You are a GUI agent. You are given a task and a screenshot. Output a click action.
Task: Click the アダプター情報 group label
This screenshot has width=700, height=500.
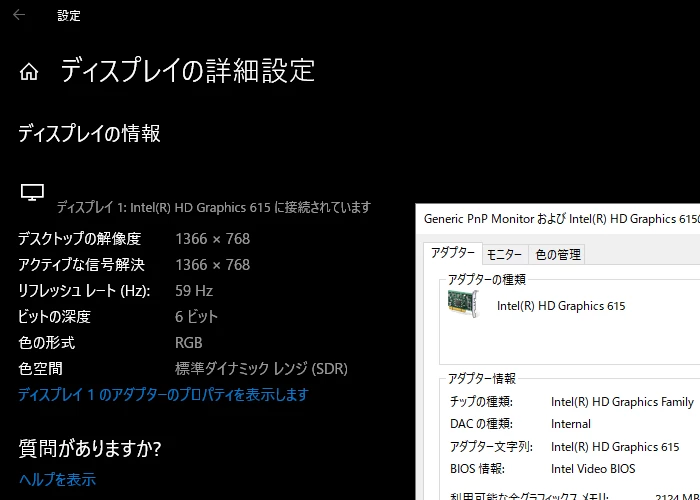click(482, 379)
